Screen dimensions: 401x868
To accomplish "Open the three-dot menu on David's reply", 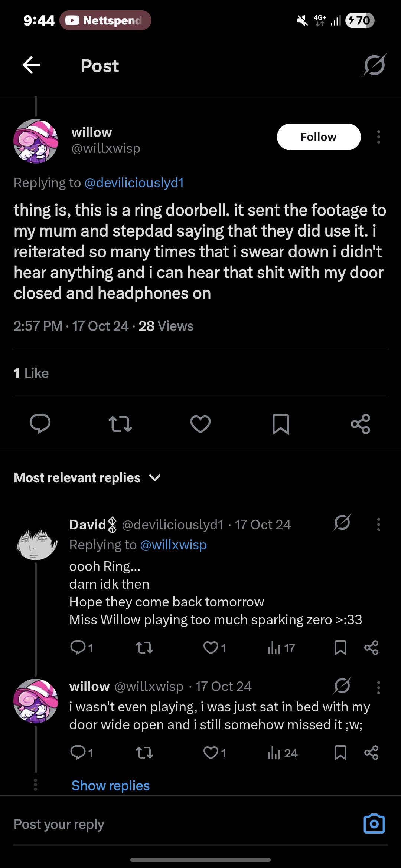I will click(378, 525).
